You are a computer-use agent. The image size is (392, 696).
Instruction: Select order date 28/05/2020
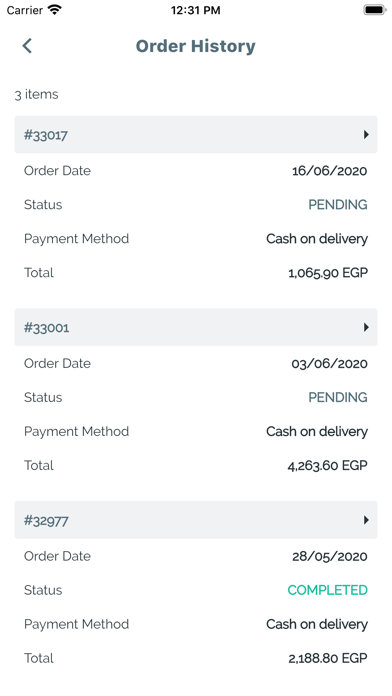(x=329, y=556)
